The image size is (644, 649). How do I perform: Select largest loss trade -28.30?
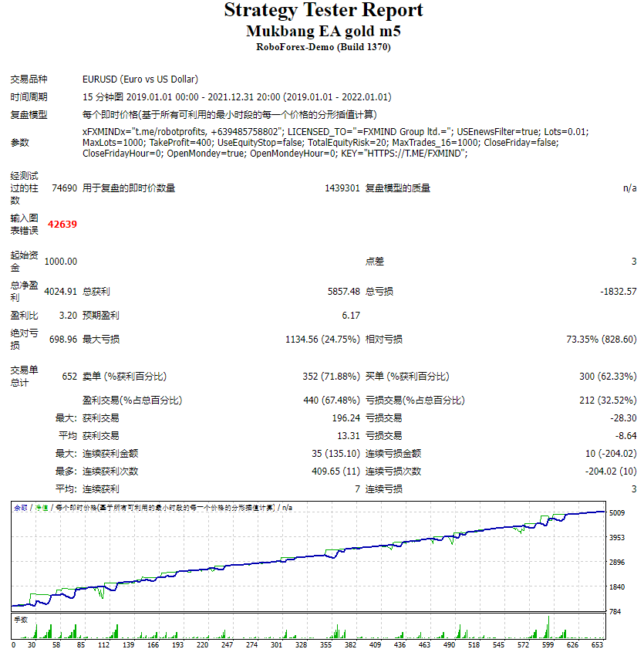click(x=623, y=418)
